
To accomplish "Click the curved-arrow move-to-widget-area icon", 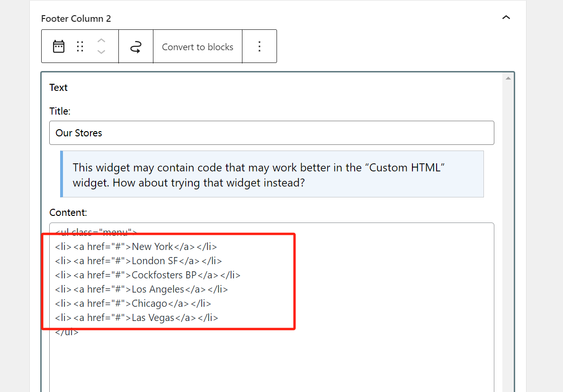I will point(136,46).
